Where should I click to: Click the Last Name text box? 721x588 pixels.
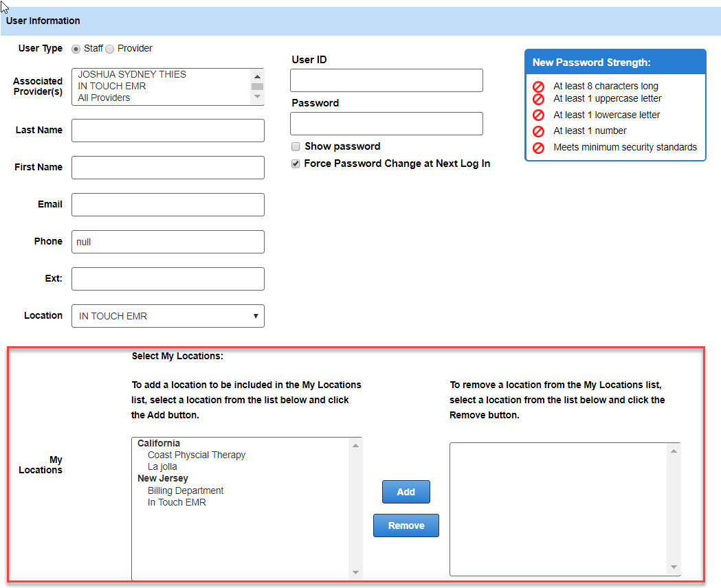[168, 131]
